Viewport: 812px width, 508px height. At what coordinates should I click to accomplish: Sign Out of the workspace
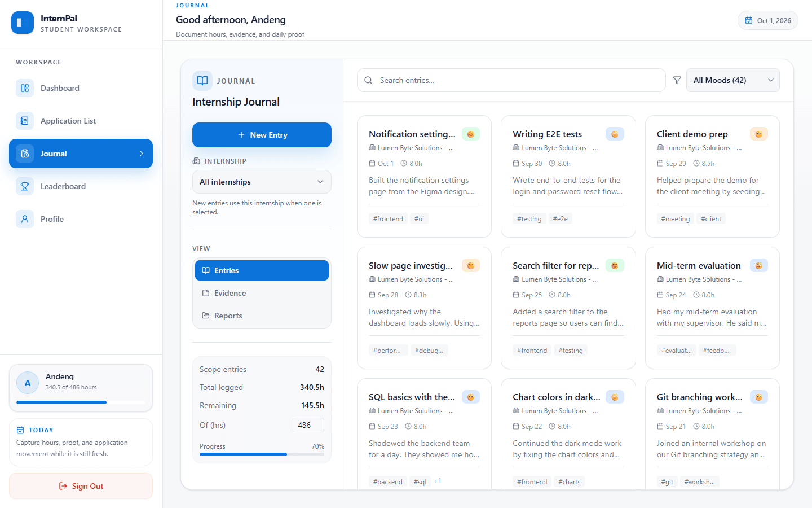coord(81,486)
